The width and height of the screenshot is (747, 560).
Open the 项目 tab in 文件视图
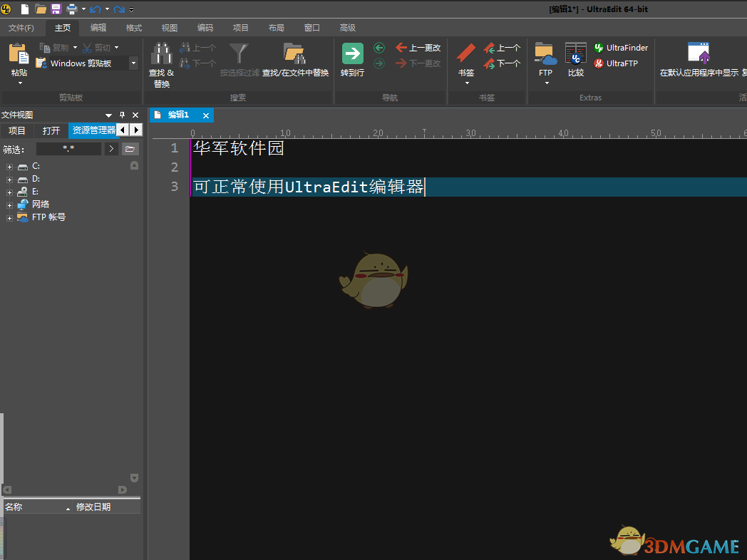click(17, 130)
